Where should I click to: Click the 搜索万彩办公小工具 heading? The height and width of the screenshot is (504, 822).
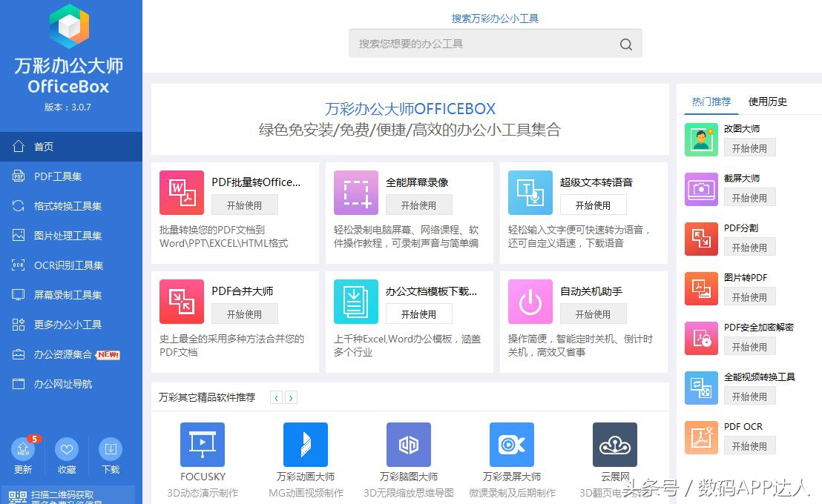point(495,19)
